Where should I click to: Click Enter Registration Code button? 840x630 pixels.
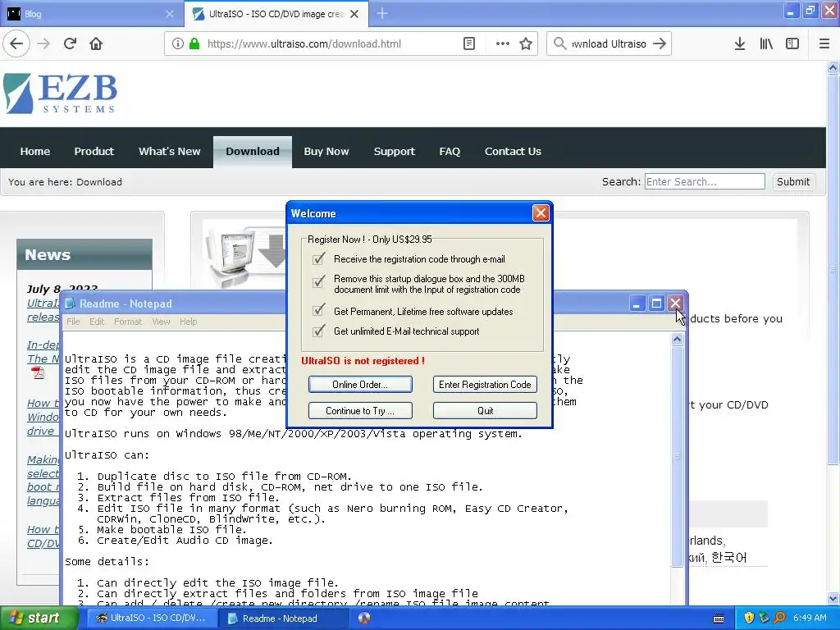pos(485,385)
